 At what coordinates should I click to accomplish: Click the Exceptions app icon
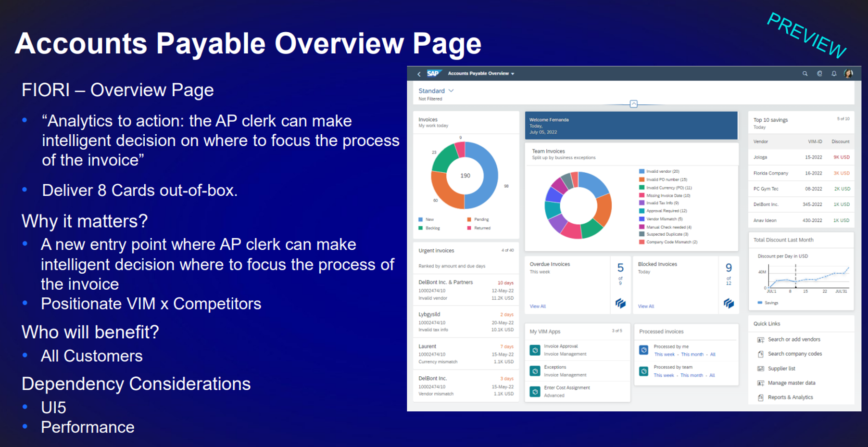point(535,371)
